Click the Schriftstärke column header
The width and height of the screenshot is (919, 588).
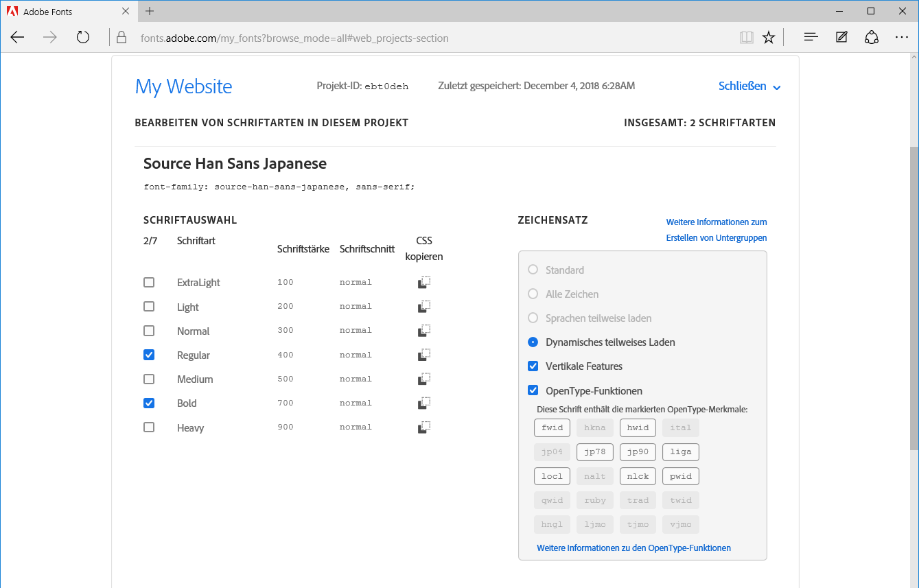[303, 248]
